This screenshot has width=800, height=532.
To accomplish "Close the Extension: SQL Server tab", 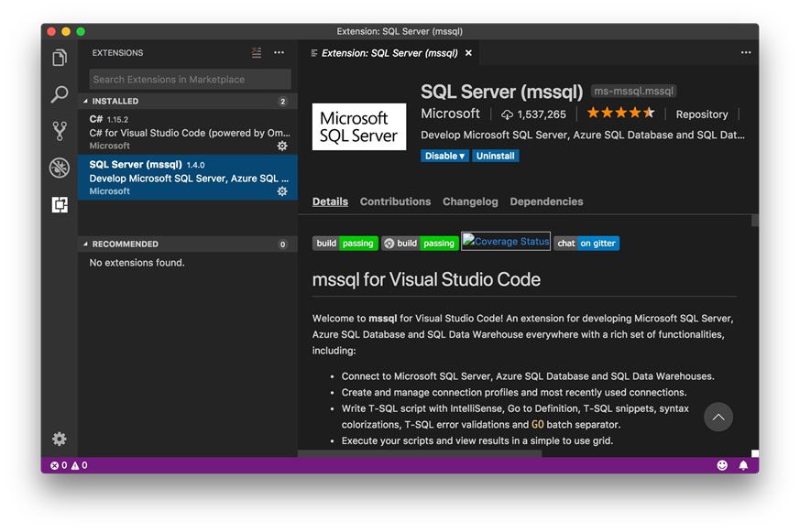I will [468, 53].
